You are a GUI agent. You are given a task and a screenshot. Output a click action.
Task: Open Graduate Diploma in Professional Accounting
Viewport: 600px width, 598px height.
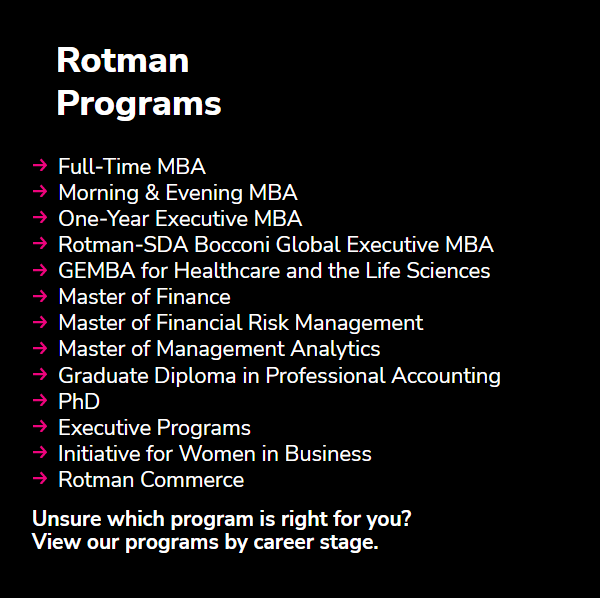(x=279, y=376)
